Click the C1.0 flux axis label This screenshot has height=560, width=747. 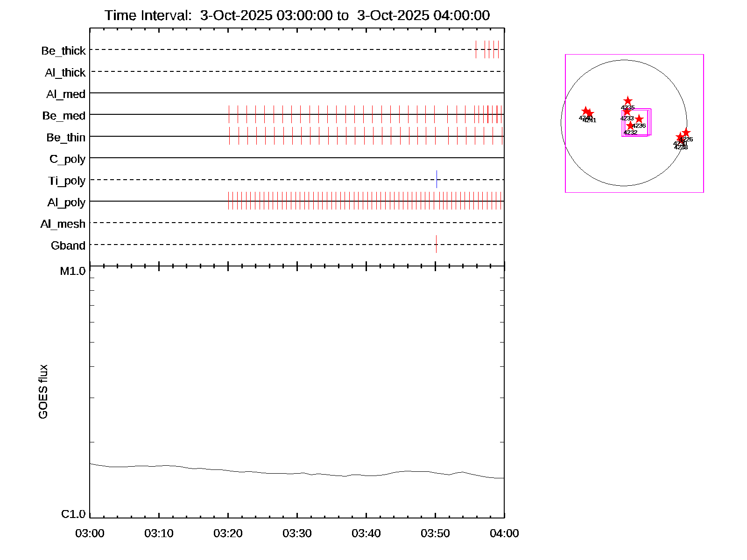tap(73, 514)
